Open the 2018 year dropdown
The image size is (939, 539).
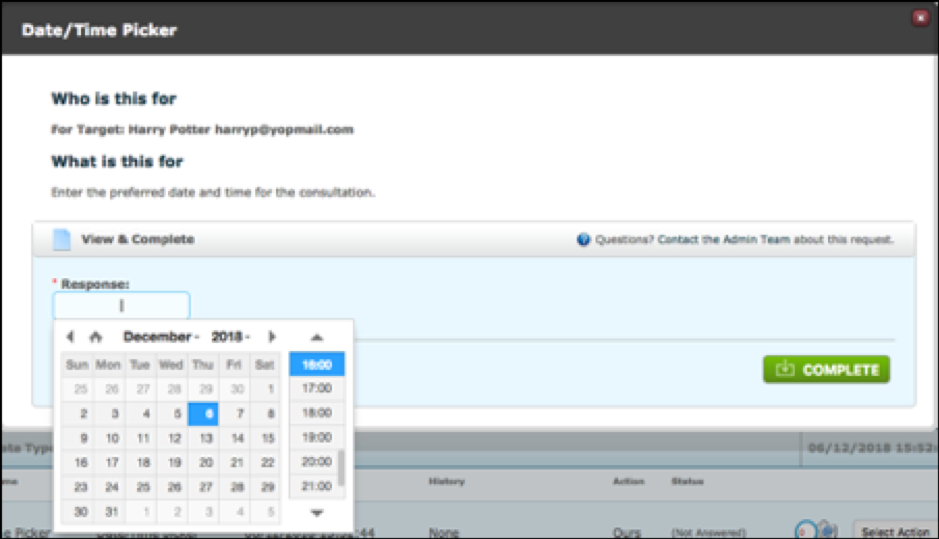point(230,337)
